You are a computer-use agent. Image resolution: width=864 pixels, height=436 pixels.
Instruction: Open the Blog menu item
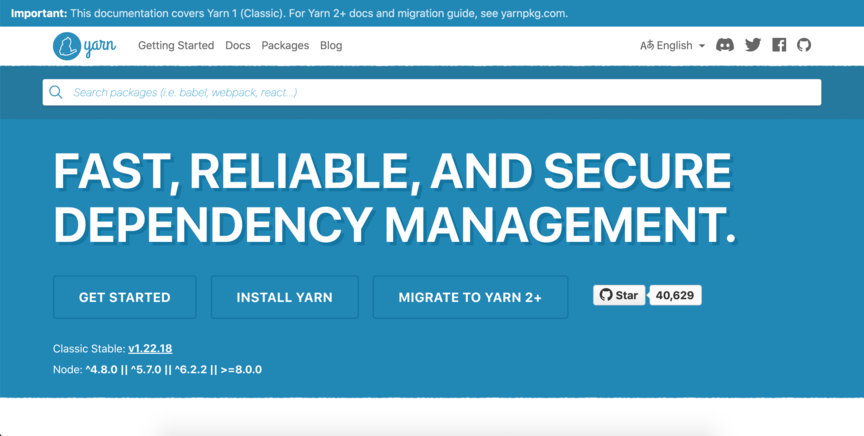pos(331,46)
